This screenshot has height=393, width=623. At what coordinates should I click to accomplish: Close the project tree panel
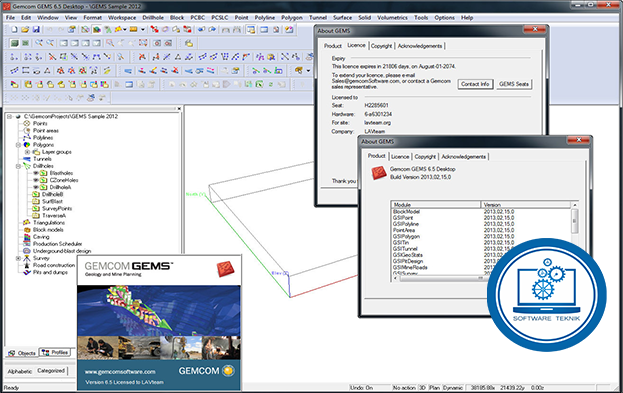179,108
